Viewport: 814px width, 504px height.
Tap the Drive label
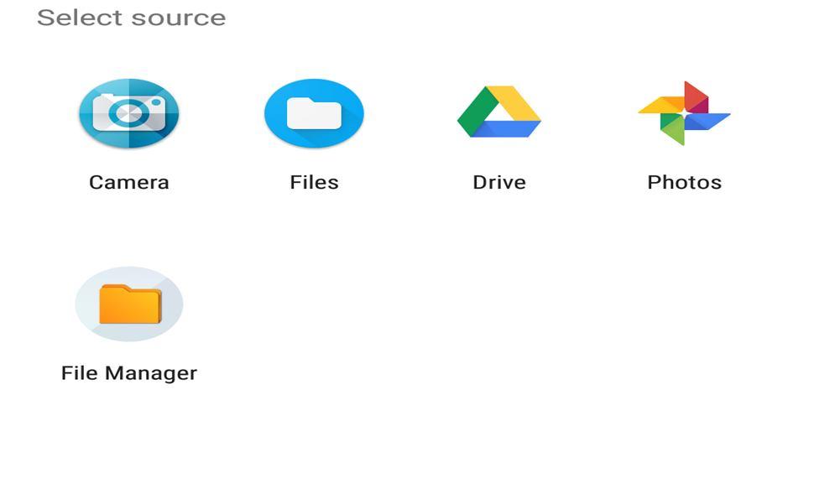tap(498, 183)
